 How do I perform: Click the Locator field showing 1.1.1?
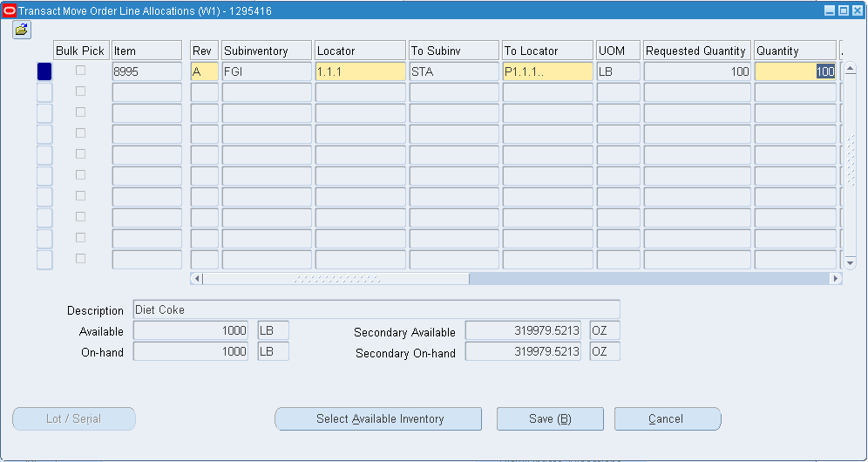[x=361, y=71]
